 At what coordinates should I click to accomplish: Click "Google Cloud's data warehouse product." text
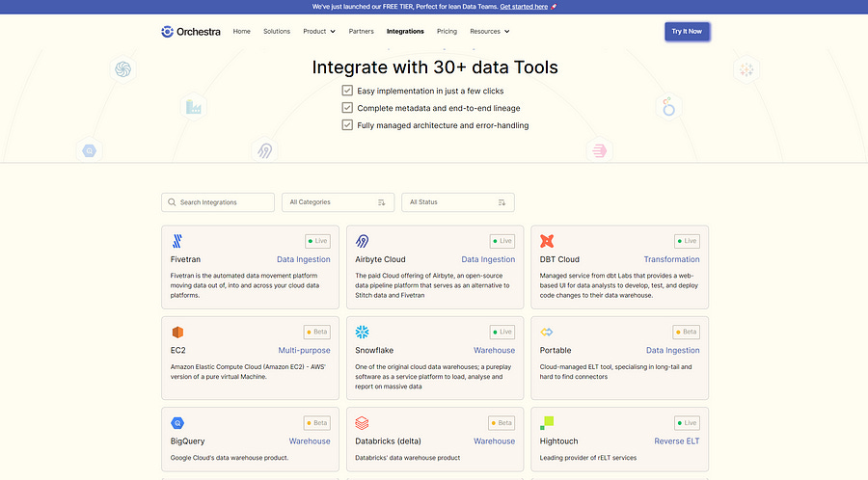(x=230, y=458)
